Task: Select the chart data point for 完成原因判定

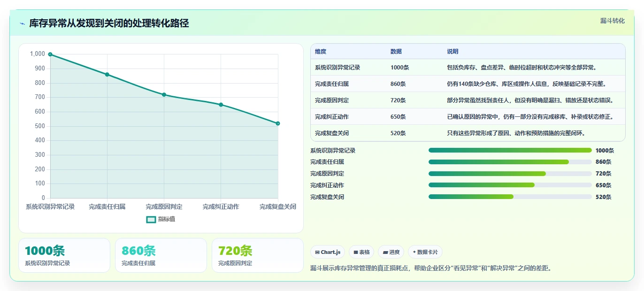Action: point(164,95)
